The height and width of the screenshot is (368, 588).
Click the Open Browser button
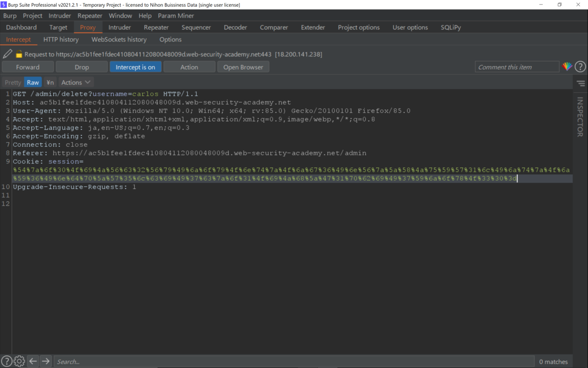coord(244,67)
